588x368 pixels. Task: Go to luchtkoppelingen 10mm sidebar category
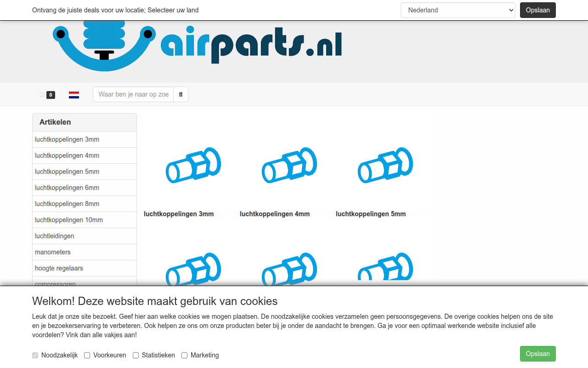pos(85,220)
